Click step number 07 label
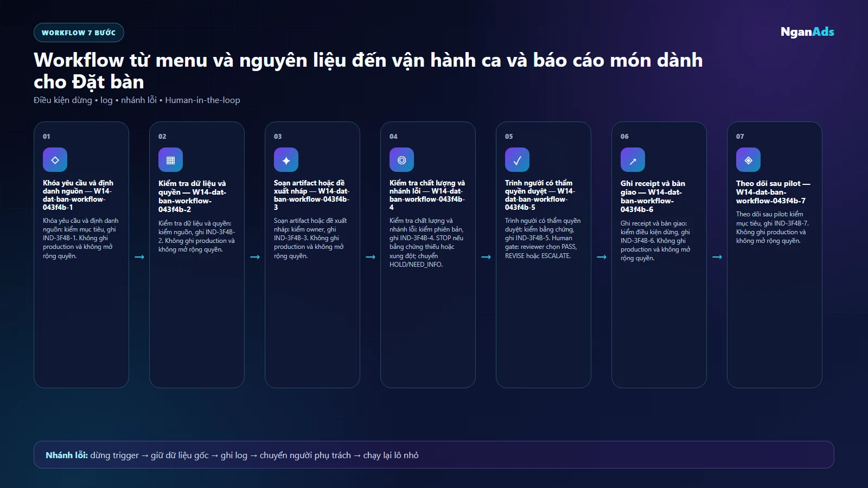 740,137
